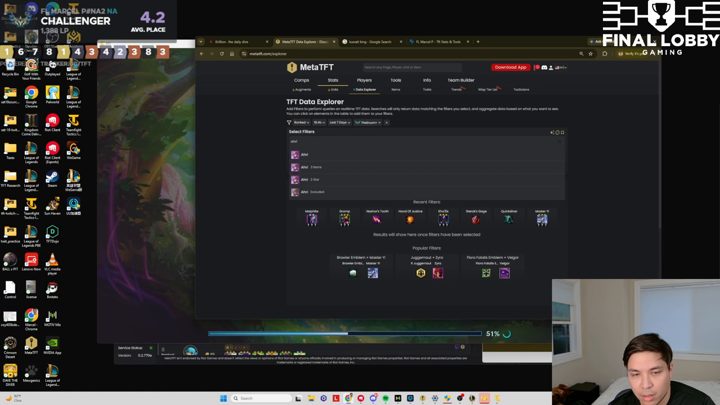
Task: Click the browser back arrow
Action: 202,54
